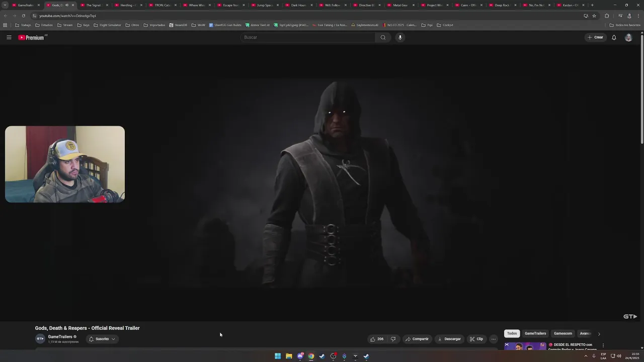The height and width of the screenshot is (362, 644).
Task: Mute the Gods, Death tab audio icon
Action: [x=66, y=5]
